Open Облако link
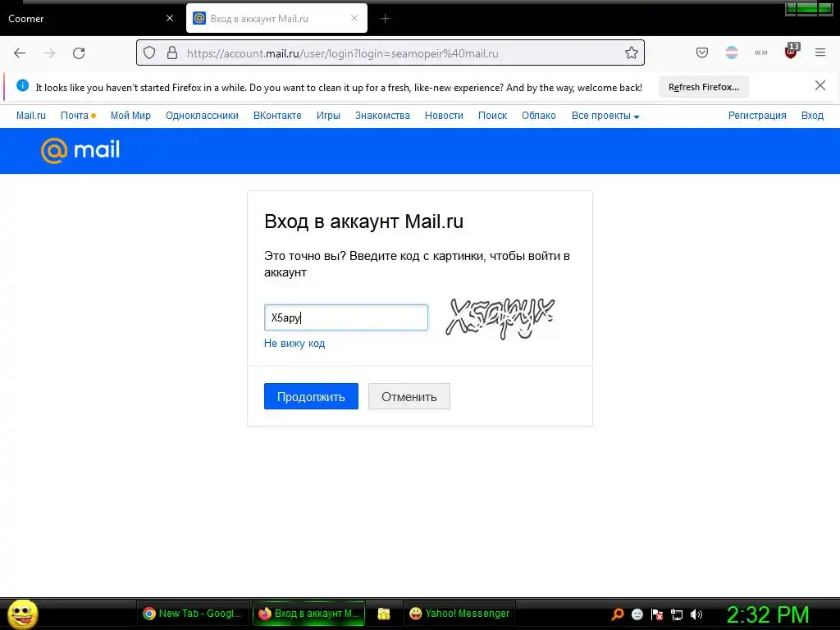Viewport: 840px width, 630px height. [x=539, y=115]
